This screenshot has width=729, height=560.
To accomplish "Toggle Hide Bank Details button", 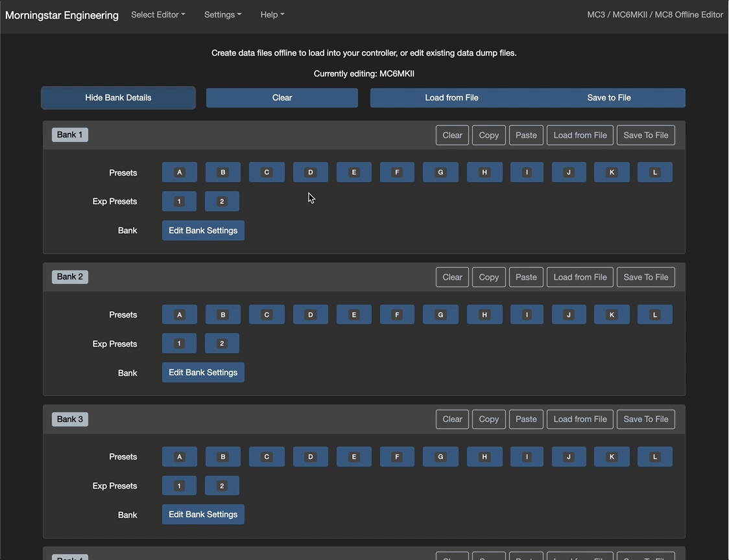I will [x=118, y=98].
